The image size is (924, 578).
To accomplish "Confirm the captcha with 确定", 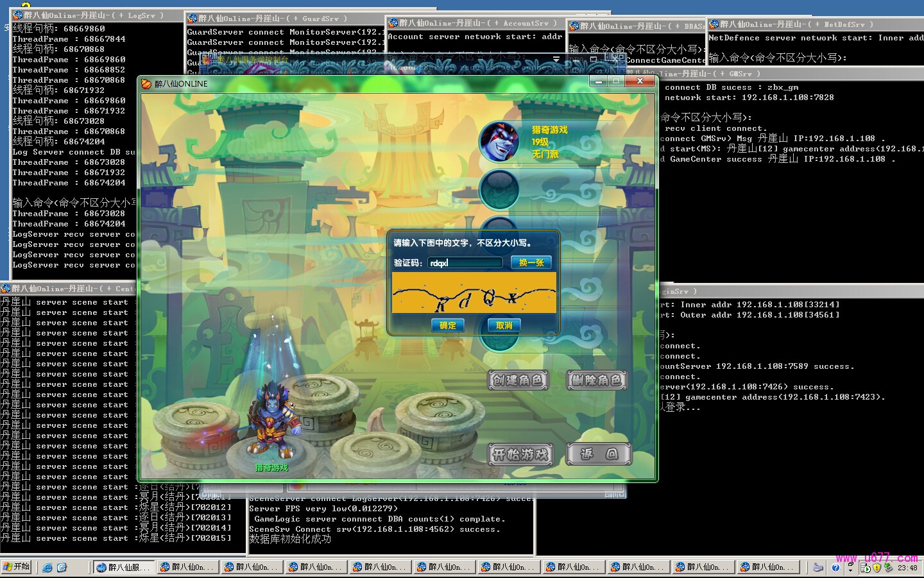I will (447, 326).
